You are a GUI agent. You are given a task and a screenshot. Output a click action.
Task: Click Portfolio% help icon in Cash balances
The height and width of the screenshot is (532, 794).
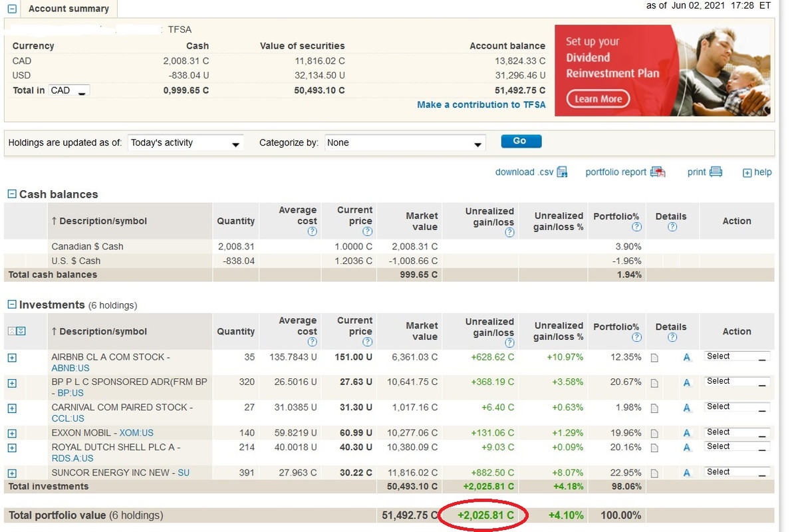pos(636,227)
